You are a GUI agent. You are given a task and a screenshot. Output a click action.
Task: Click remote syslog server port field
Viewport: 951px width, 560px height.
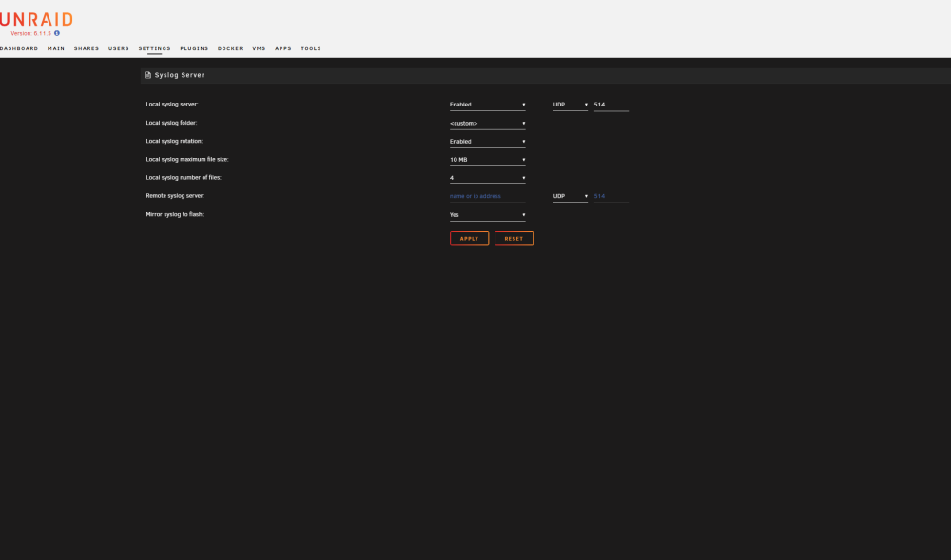point(611,197)
